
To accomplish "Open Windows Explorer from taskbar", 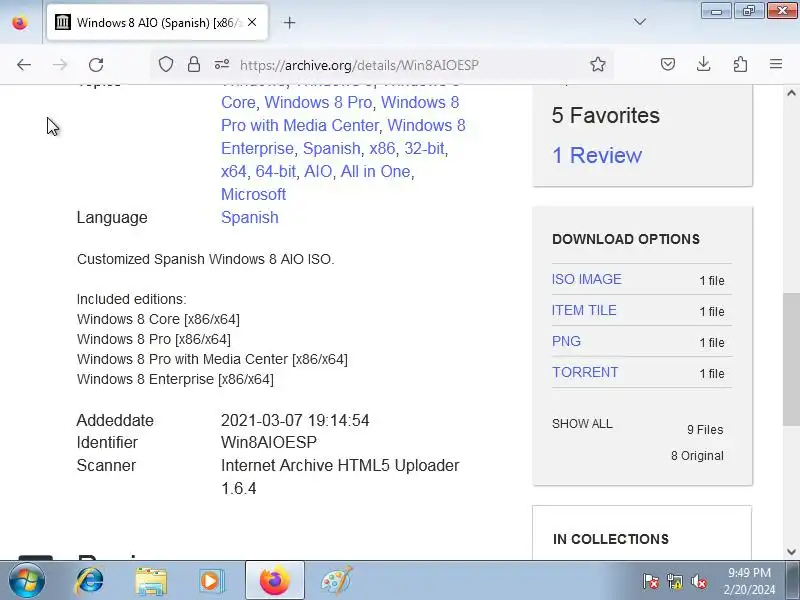I will click(x=151, y=581).
